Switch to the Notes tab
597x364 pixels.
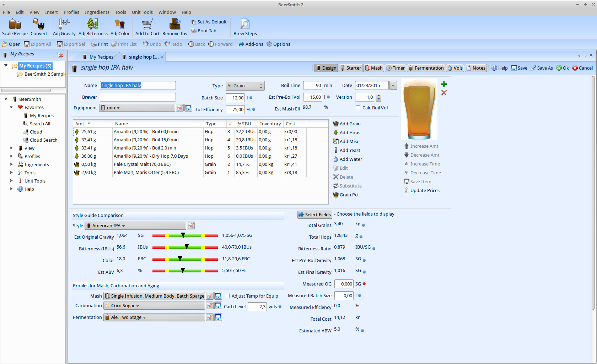pos(476,68)
